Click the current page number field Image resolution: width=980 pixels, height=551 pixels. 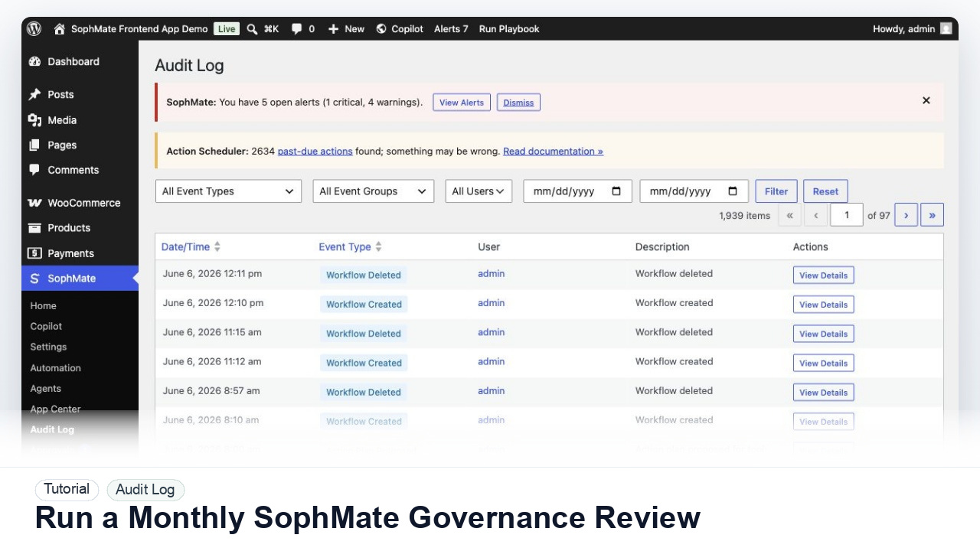847,215
